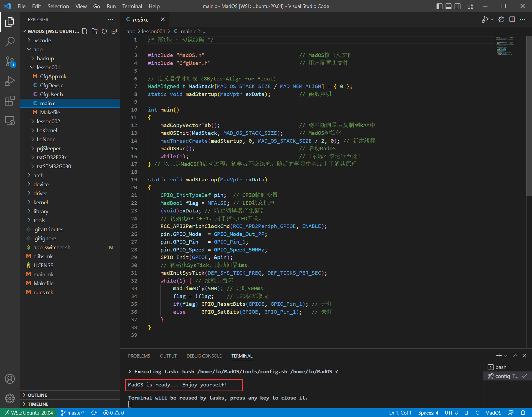Collapse the lesson001 folder
Screen dimensions: 532x417
(x=70, y=67)
